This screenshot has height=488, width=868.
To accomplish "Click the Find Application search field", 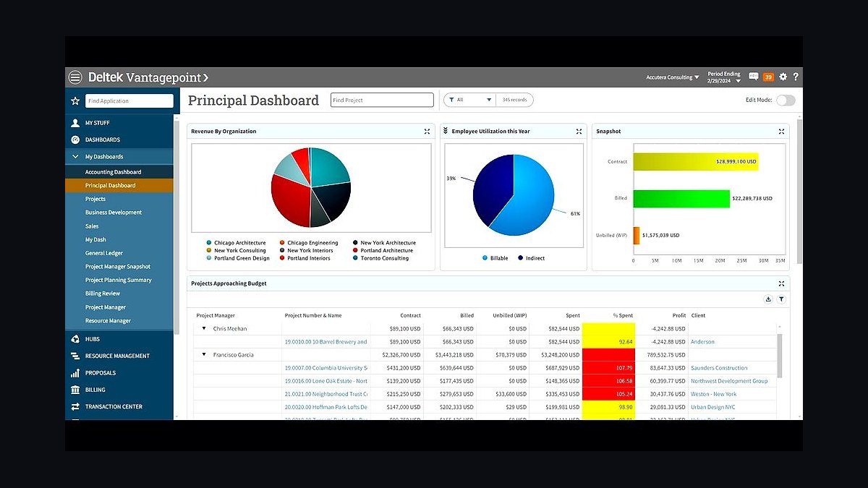I will click(x=129, y=101).
